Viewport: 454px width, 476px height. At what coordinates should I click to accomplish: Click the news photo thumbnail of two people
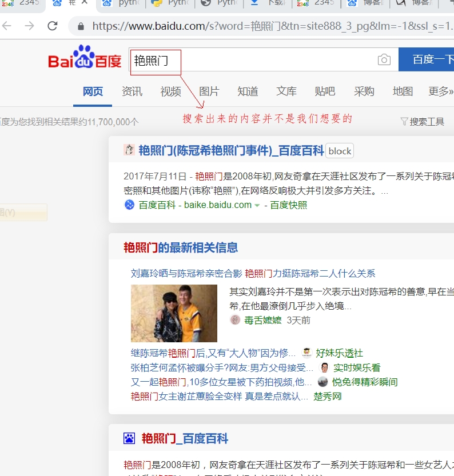tap(174, 313)
